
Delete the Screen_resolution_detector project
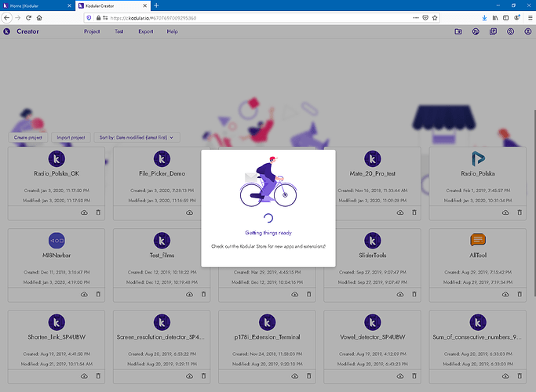pyautogui.click(x=203, y=376)
